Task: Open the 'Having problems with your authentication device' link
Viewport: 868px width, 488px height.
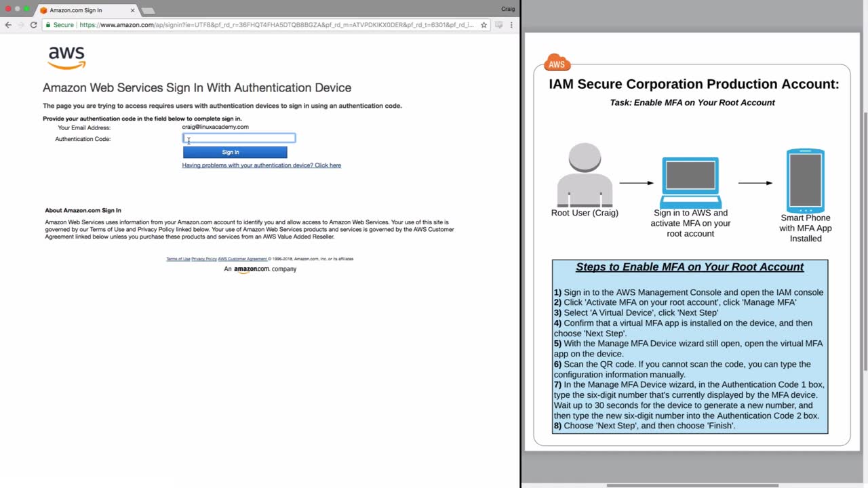Action: (x=261, y=165)
